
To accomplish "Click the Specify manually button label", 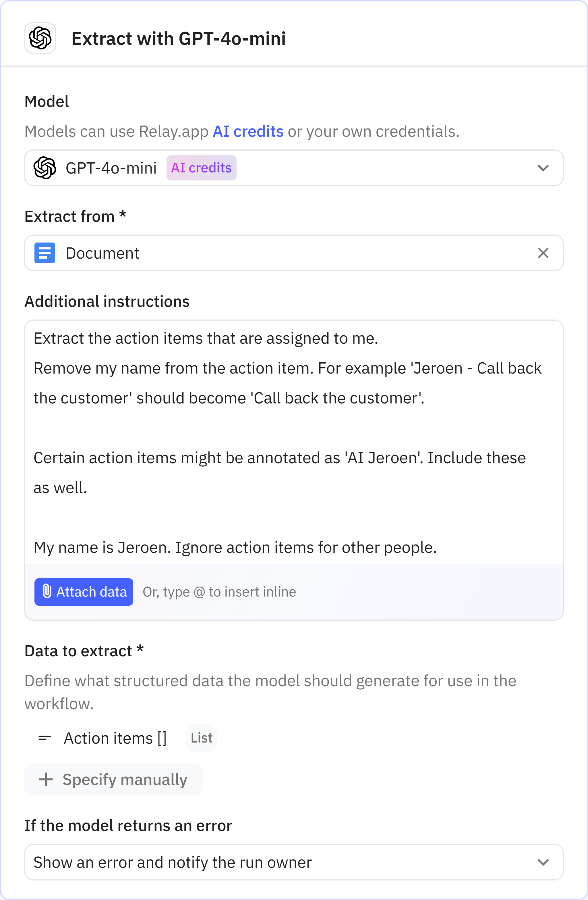I will tap(125, 779).
